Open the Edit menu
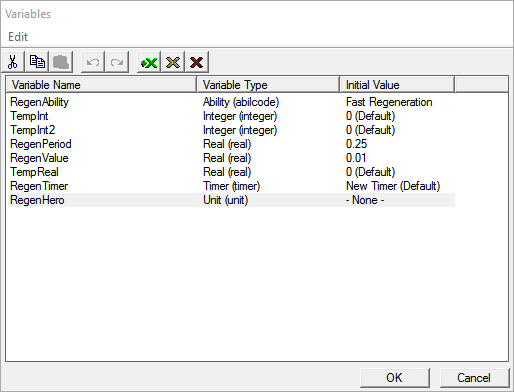The width and height of the screenshot is (514, 392). click(18, 37)
